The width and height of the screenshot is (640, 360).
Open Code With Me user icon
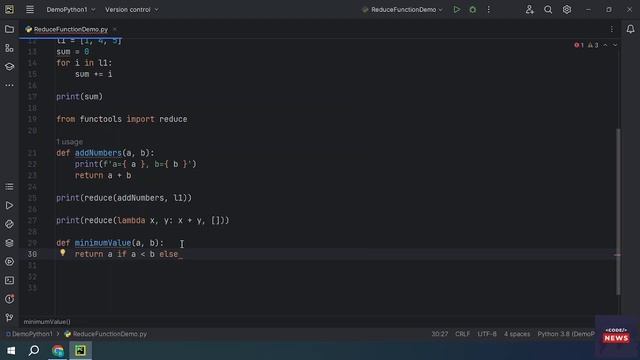point(529,9)
